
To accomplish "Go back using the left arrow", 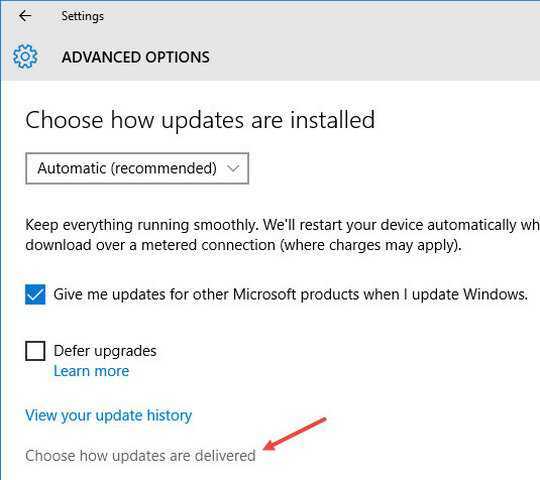I will pyautogui.click(x=25, y=16).
